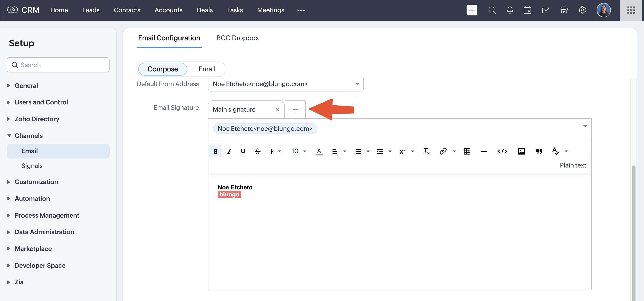Select the Compose toggle option
Screen dimensions: 644x301
coord(163,69)
